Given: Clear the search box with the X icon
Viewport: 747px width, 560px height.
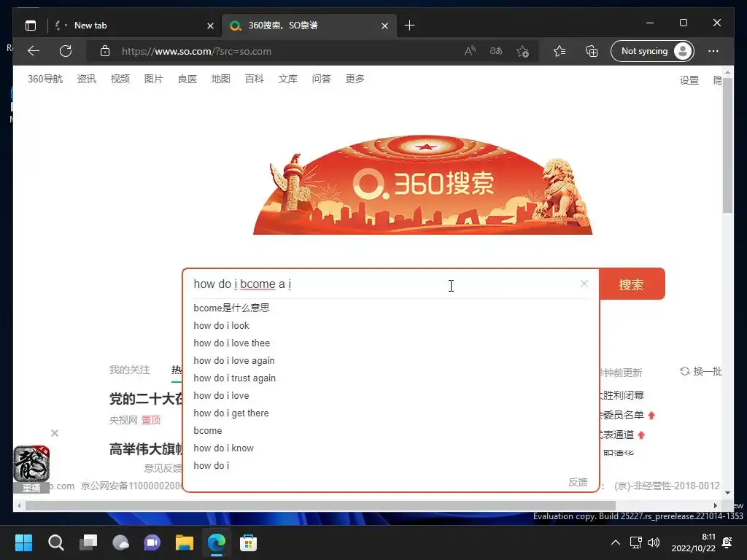Looking at the screenshot, I should (584, 284).
